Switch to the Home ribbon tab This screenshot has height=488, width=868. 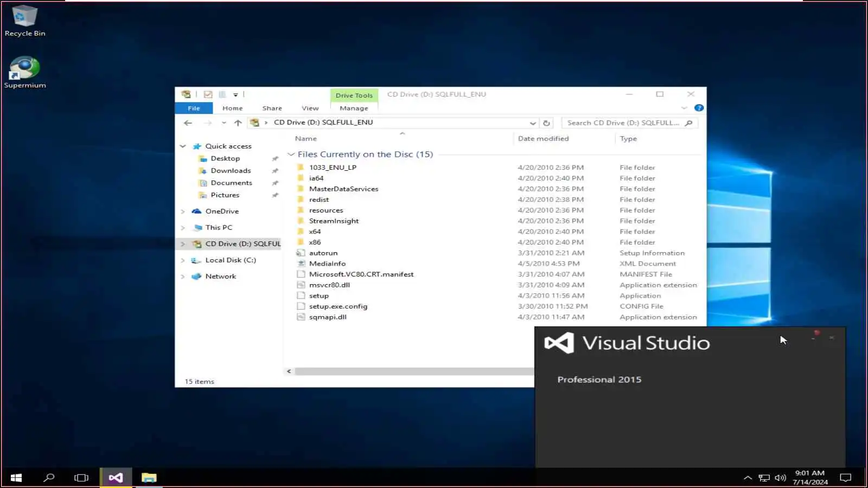pos(232,108)
